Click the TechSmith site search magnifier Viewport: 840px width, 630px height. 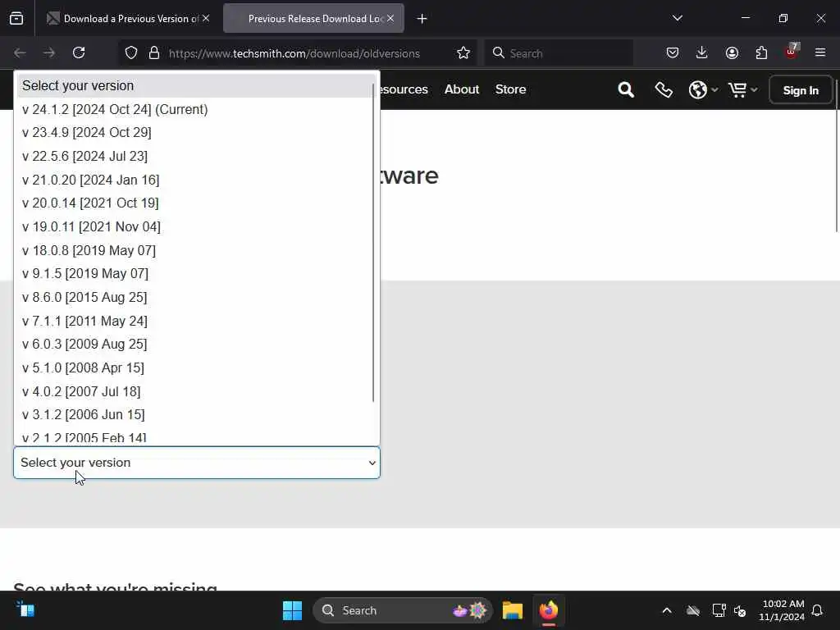pos(626,90)
